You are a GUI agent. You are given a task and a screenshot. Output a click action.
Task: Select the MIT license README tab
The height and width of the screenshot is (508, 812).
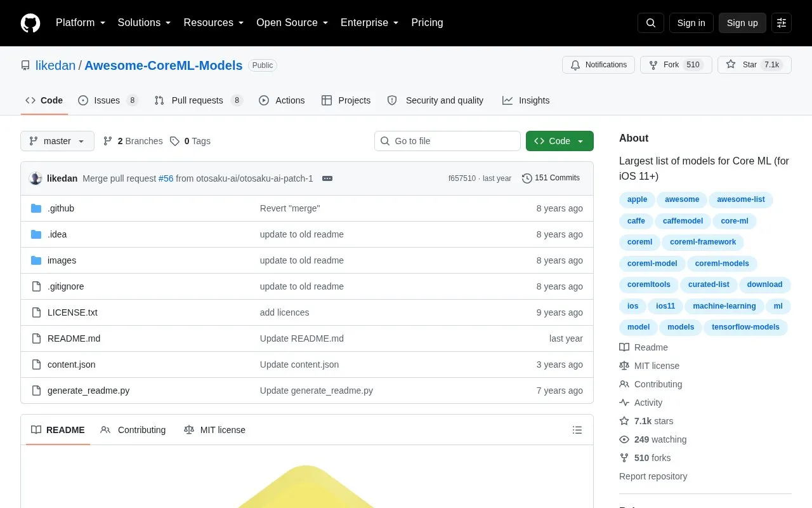[x=214, y=430]
